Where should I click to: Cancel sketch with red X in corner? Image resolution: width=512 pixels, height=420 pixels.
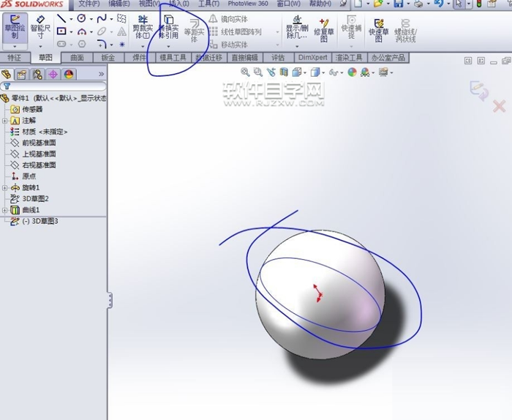tap(500, 107)
